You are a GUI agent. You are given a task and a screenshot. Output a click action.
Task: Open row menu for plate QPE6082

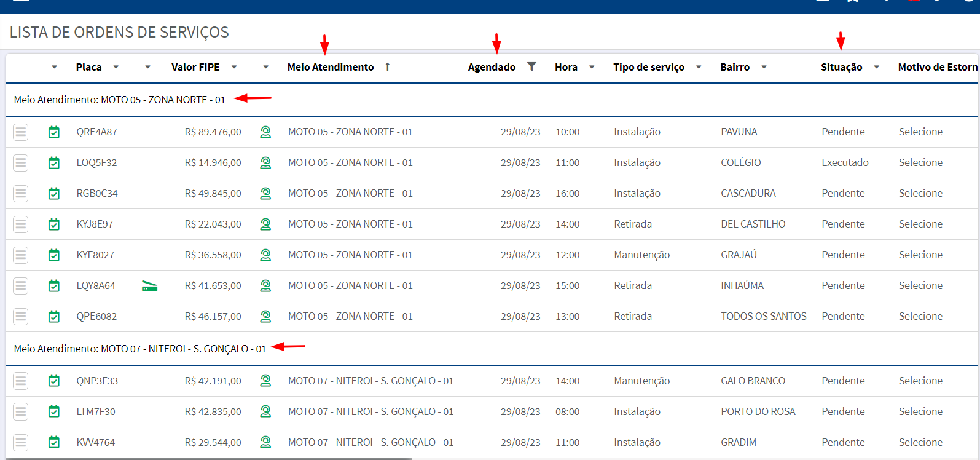[21, 316]
